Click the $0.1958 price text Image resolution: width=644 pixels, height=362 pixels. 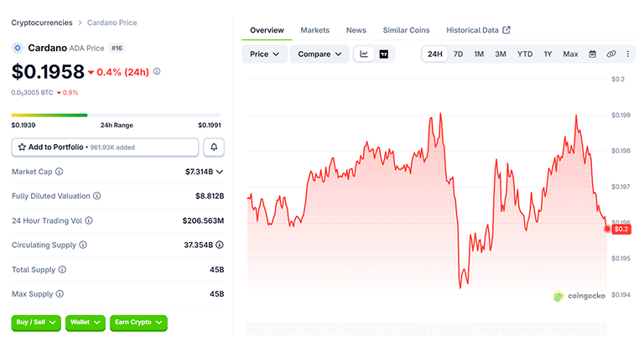[x=48, y=72]
